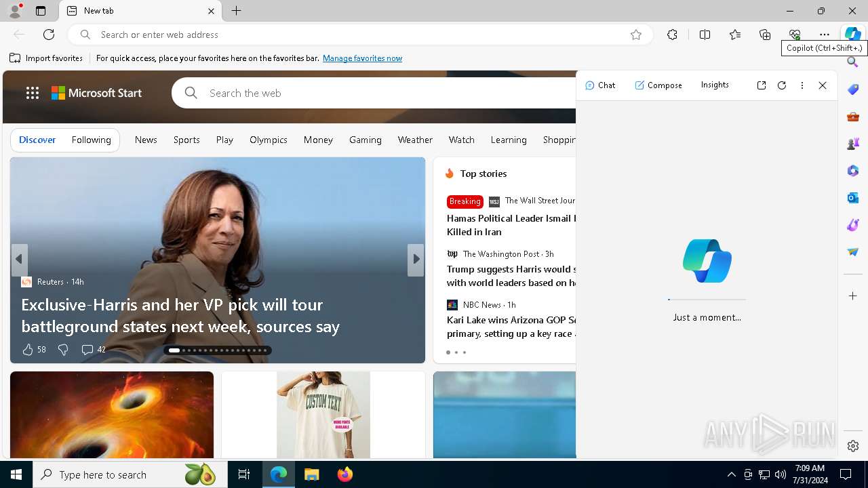Open the Money category

(x=318, y=140)
